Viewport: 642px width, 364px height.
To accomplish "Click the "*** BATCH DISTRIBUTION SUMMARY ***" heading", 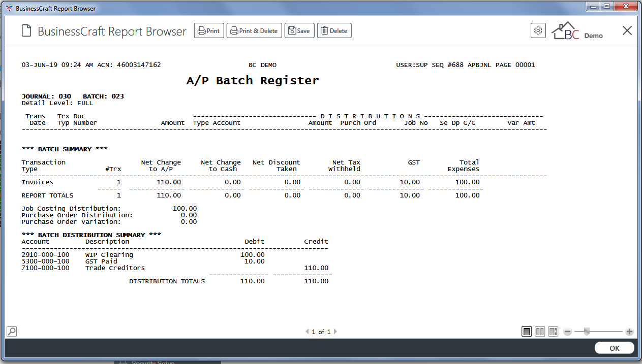I will click(91, 235).
